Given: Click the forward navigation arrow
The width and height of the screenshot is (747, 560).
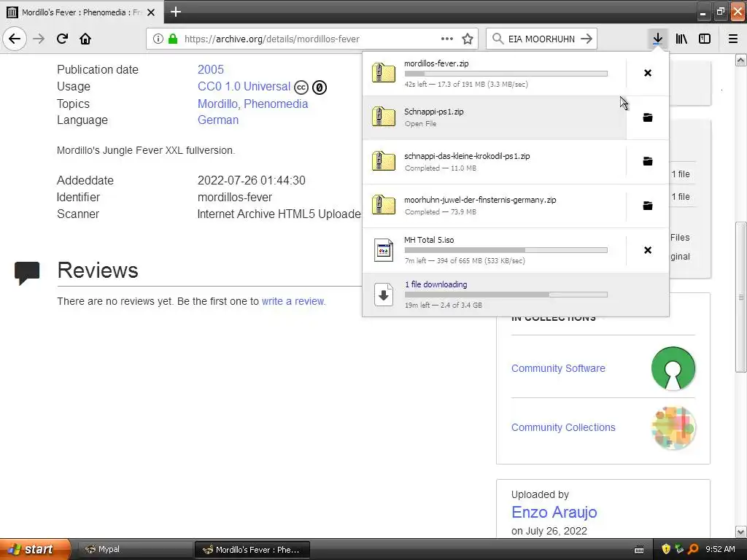Looking at the screenshot, I should click(39, 39).
